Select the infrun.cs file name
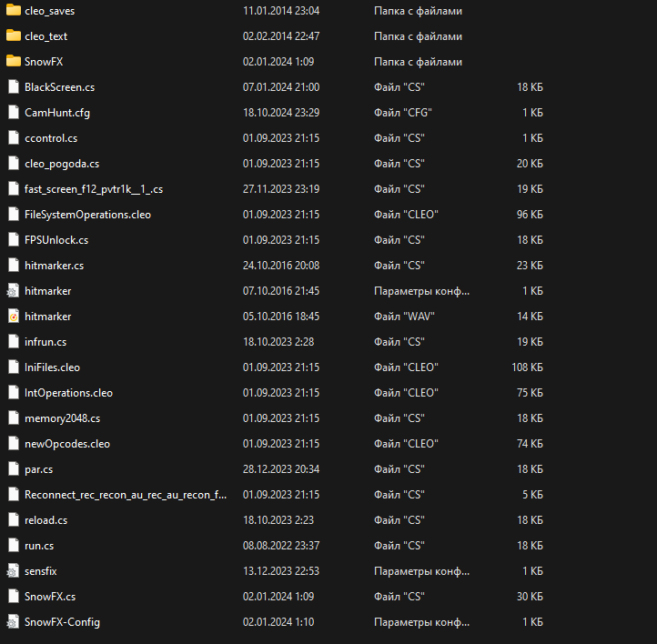Viewport: 657px width, 644px height. click(x=45, y=342)
